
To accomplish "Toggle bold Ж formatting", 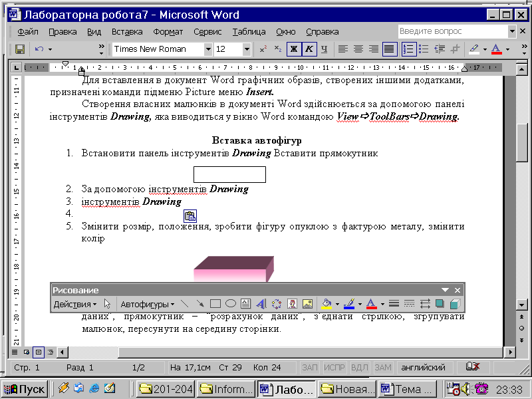I will (x=294, y=49).
